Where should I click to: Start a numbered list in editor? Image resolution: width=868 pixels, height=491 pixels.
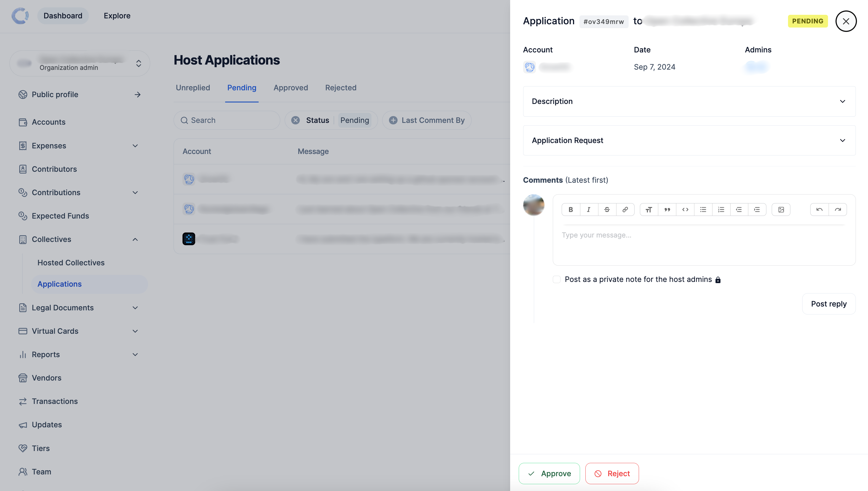tap(721, 209)
